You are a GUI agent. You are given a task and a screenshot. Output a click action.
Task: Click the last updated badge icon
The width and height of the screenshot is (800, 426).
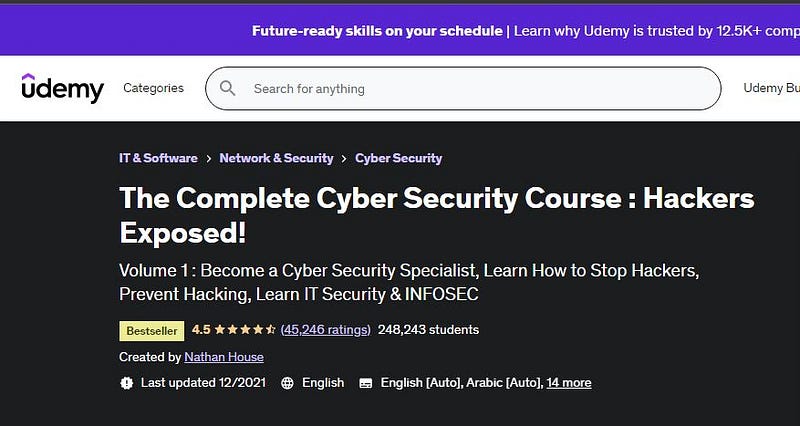pyautogui.click(x=127, y=383)
